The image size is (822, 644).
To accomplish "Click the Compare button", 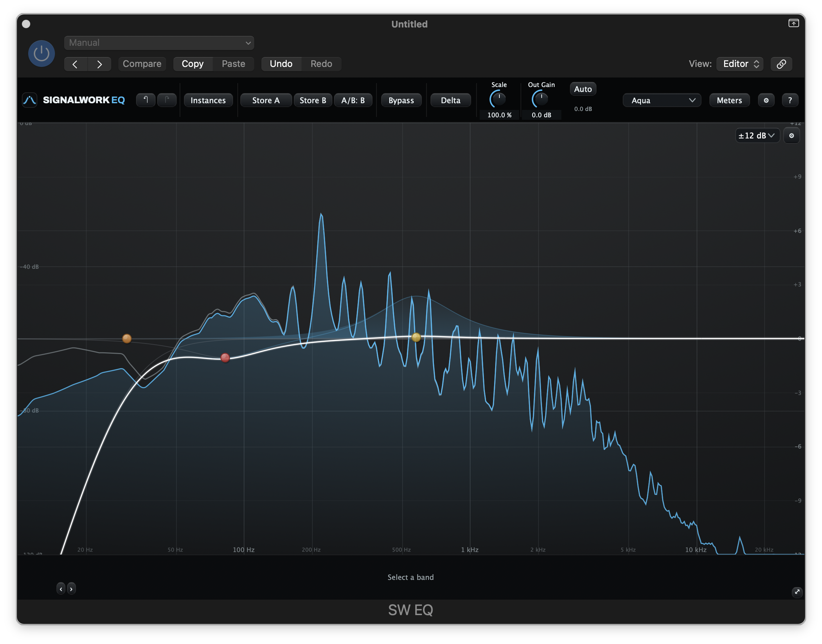I will [x=142, y=64].
